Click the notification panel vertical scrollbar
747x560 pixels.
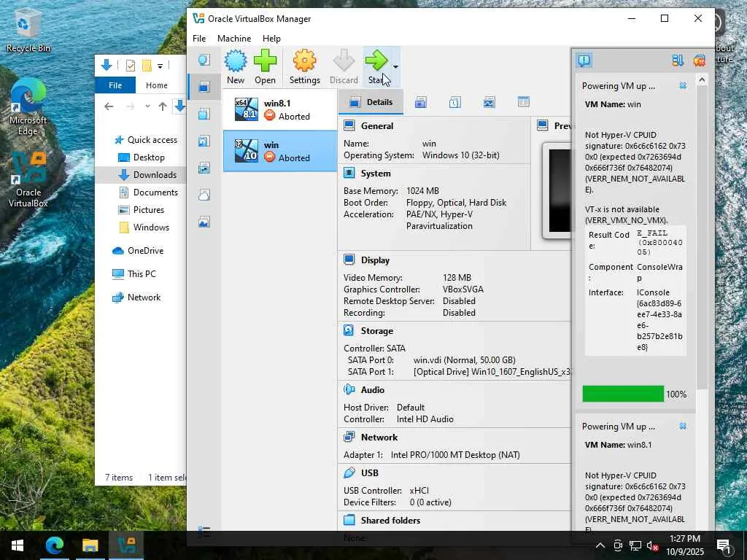[702, 237]
